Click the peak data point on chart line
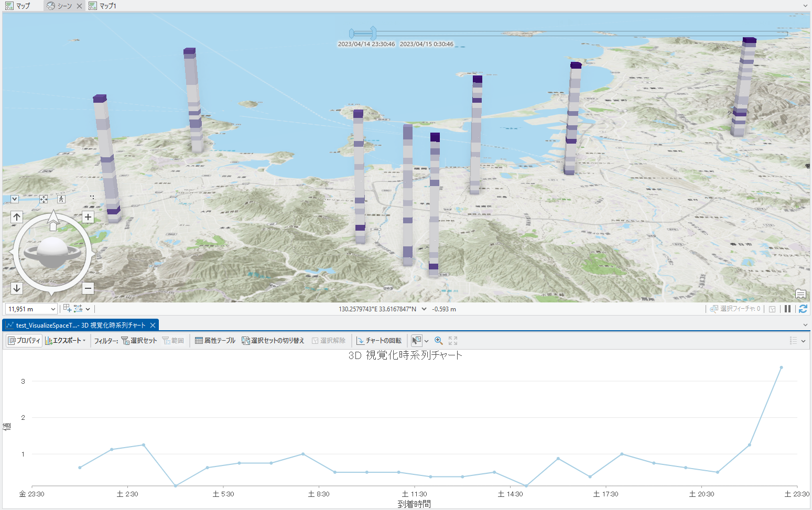 (781, 367)
